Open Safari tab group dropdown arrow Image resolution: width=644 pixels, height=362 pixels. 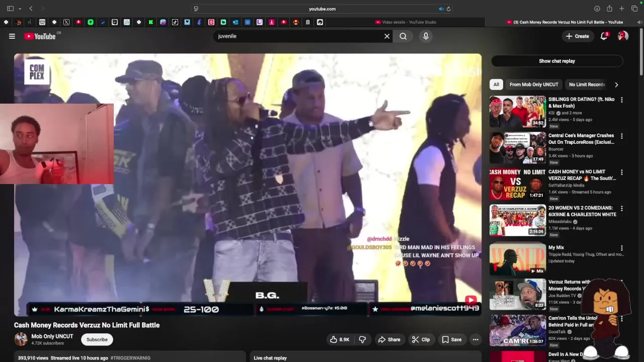(20, 9)
